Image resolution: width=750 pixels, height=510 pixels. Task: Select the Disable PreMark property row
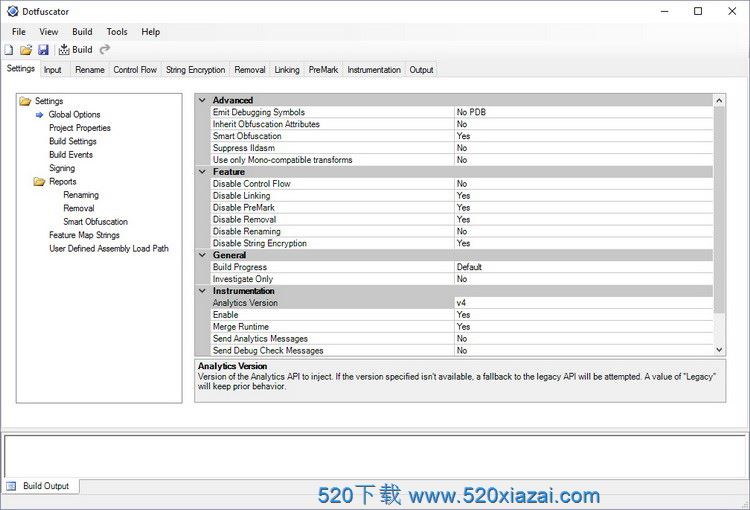[462, 208]
